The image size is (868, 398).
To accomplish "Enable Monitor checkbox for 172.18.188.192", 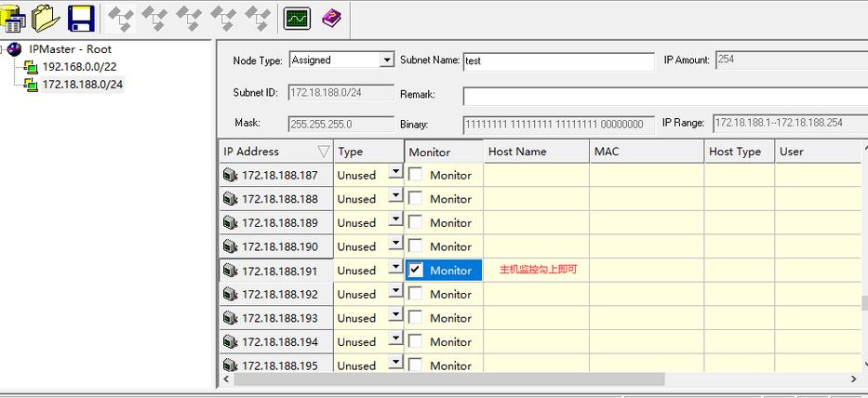I will pyautogui.click(x=415, y=294).
